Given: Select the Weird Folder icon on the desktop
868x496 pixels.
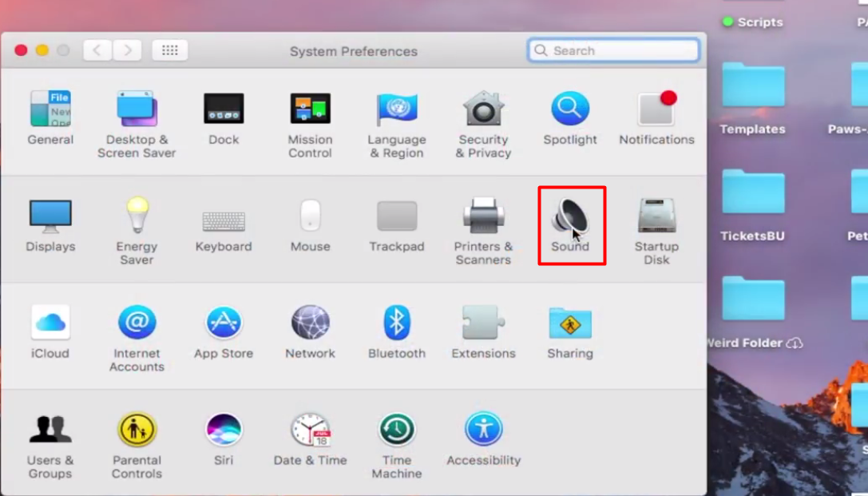Looking at the screenshot, I should pyautogui.click(x=753, y=299).
